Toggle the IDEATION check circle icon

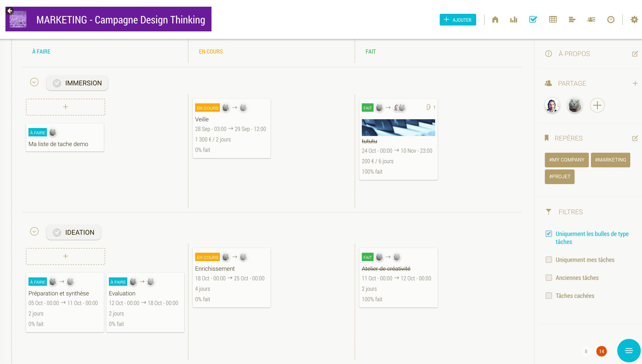[57, 232]
